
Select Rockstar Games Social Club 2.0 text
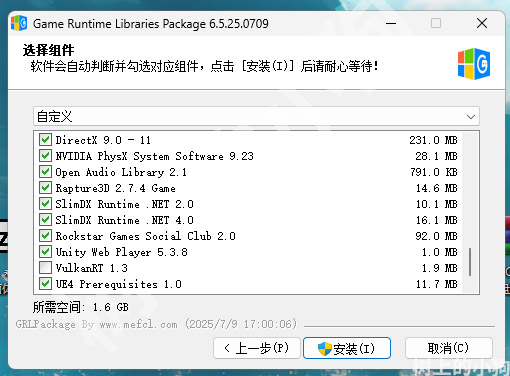(x=145, y=236)
